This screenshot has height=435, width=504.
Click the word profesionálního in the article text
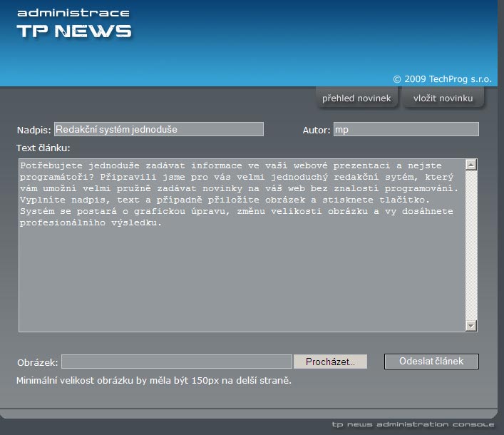(x=63, y=222)
